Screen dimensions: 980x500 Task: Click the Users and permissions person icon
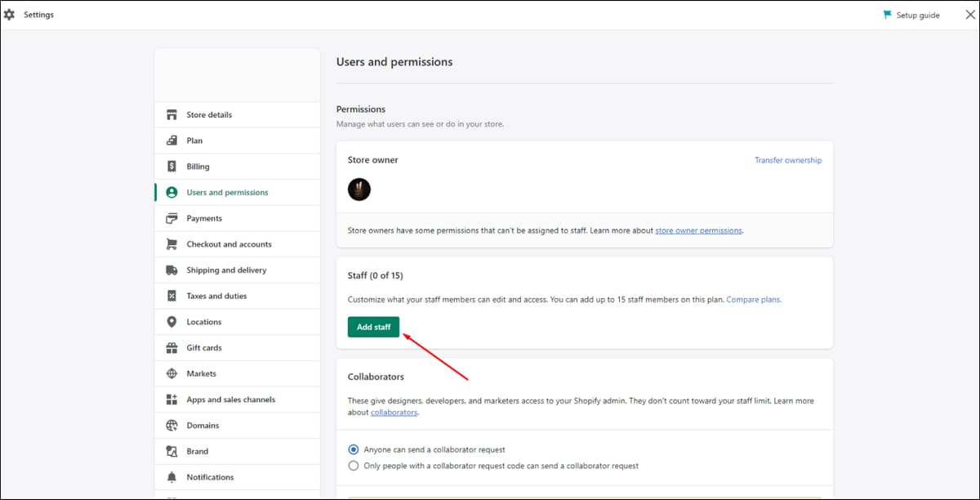click(171, 193)
